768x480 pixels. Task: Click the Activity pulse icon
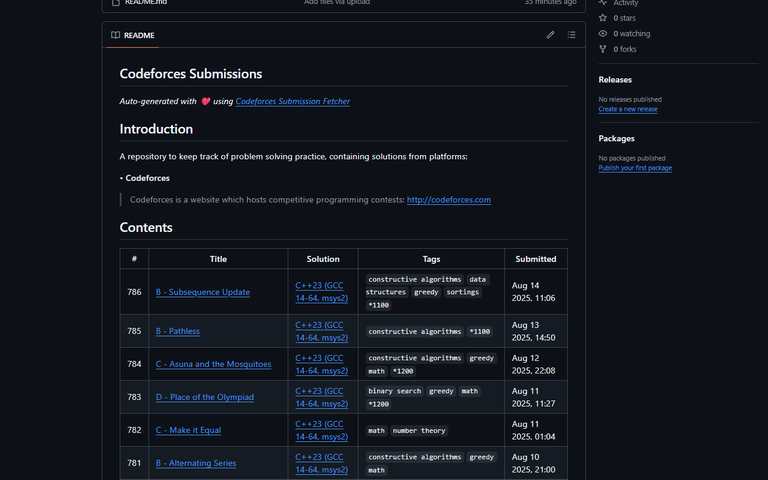603,2
